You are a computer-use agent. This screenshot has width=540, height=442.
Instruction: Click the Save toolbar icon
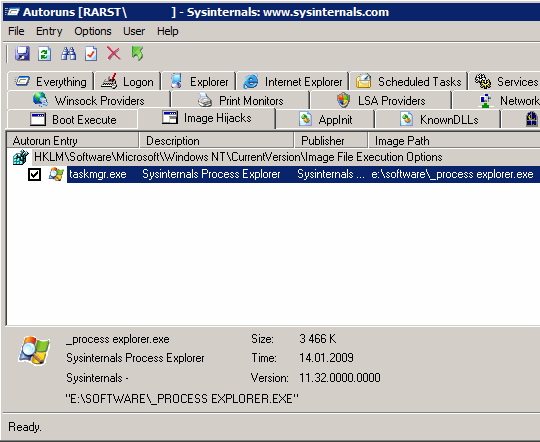22,53
